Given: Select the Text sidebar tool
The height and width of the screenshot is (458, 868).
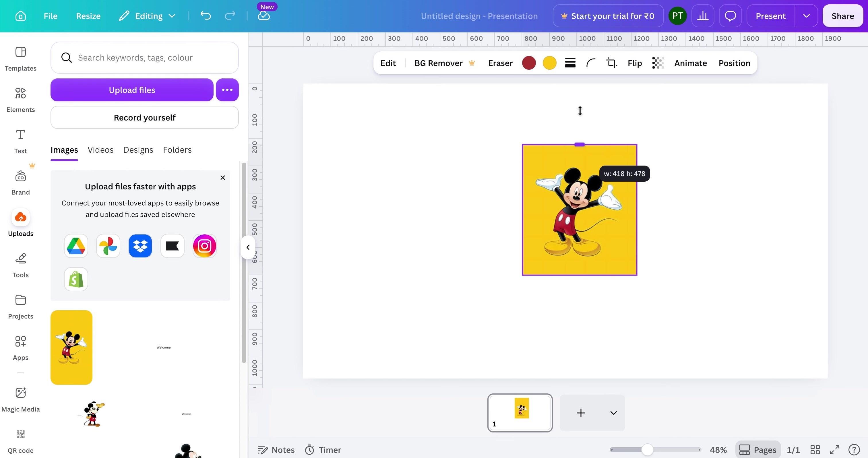Looking at the screenshot, I should [x=21, y=142].
